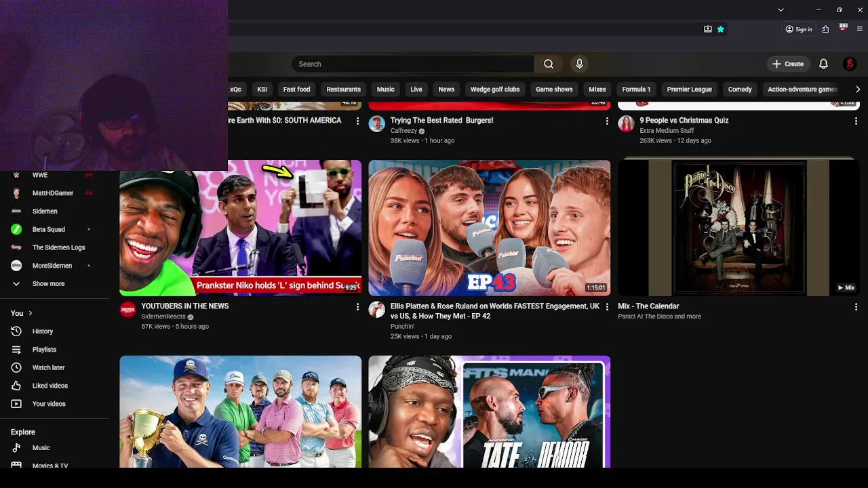The width and height of the screenshot is (868, 488).
Task: Click the Create button
Action: point(787,64)
